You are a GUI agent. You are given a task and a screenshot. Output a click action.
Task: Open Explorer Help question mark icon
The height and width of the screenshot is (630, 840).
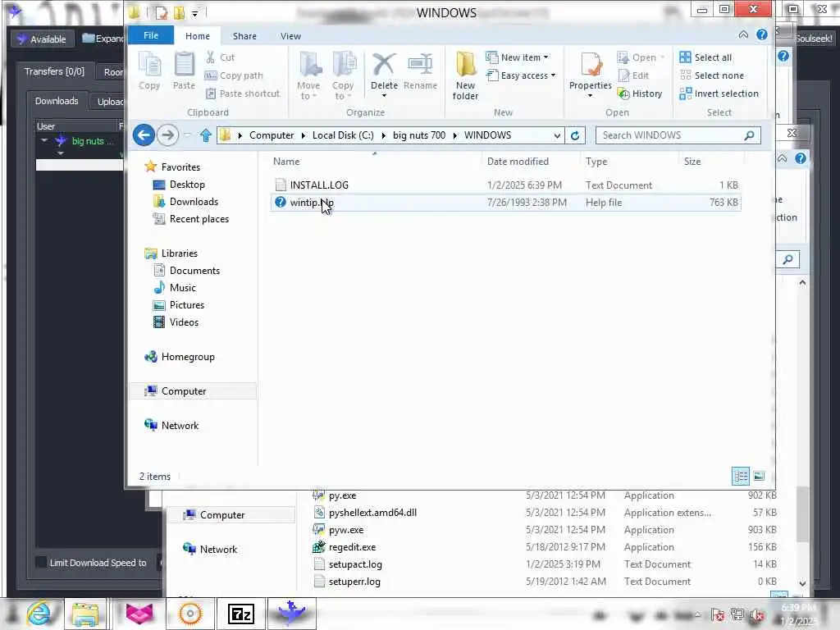(762, 34)
